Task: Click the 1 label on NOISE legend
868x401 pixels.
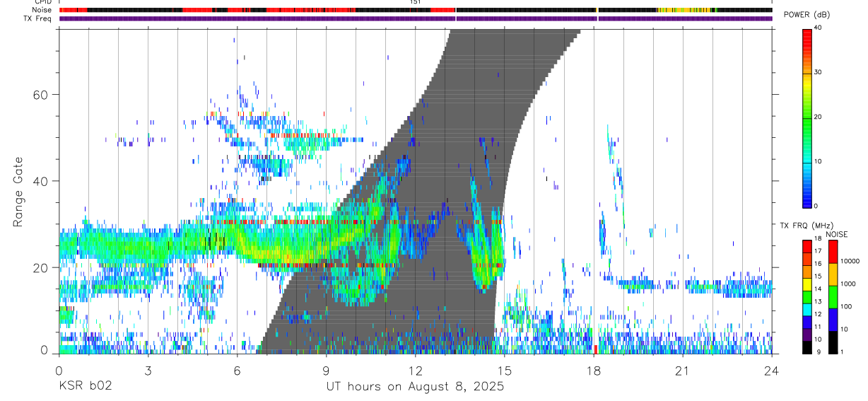Action: pyautogui.click(x=842, y=351)
